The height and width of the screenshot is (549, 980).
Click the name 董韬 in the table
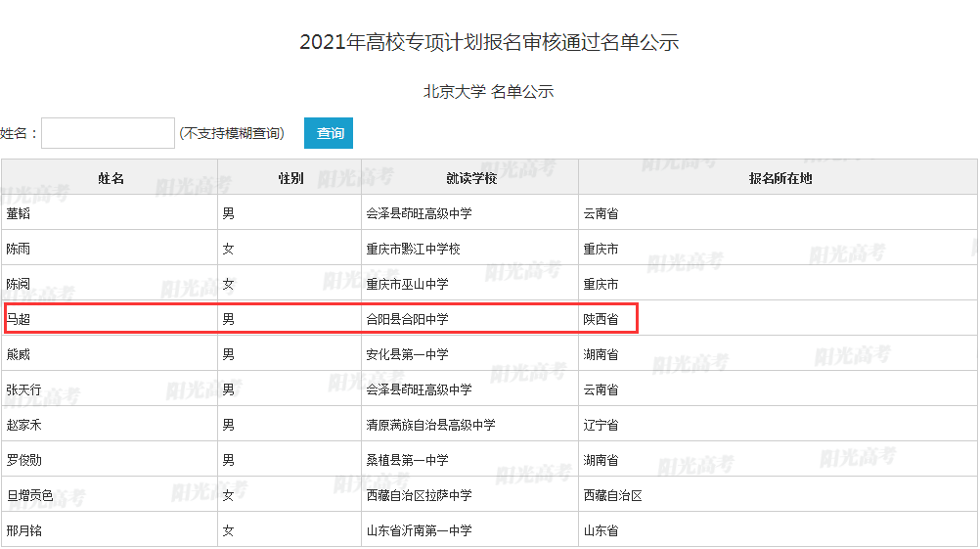19,214
